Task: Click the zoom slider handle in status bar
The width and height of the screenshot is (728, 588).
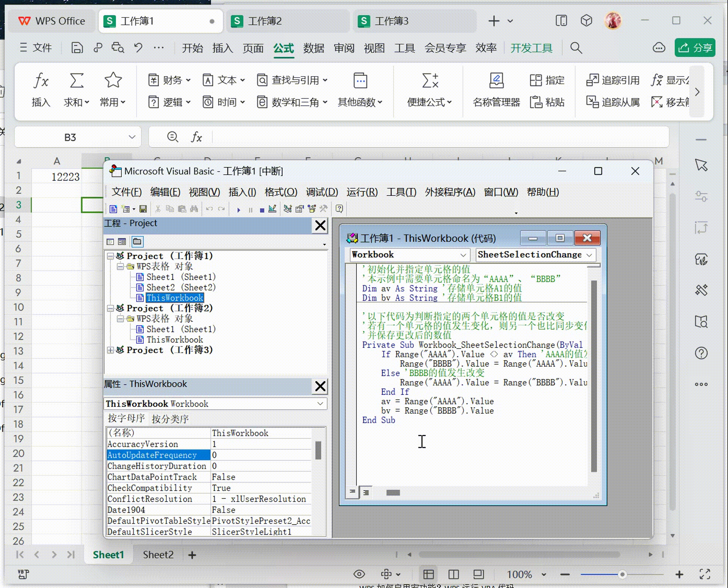Action: pos(622,574)
